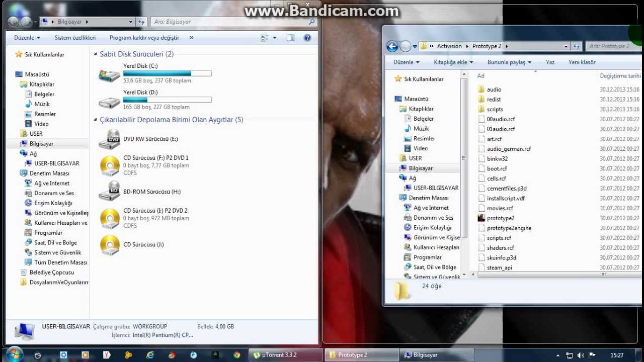
Task: Open Kitaplığa ekle dropdown
Action: (453, 62)
